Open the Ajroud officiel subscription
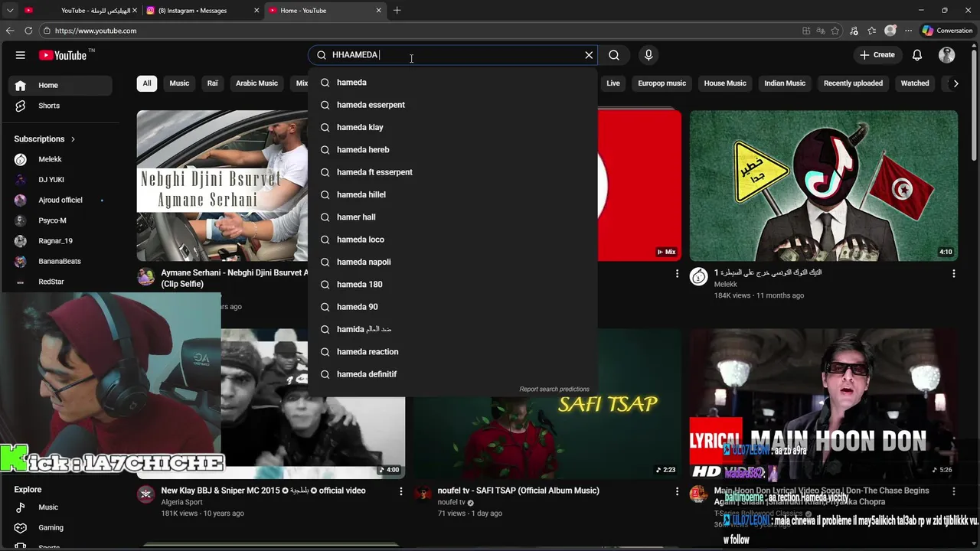The height and width of the screenshot is (551, 980). (x=61, y=200)
